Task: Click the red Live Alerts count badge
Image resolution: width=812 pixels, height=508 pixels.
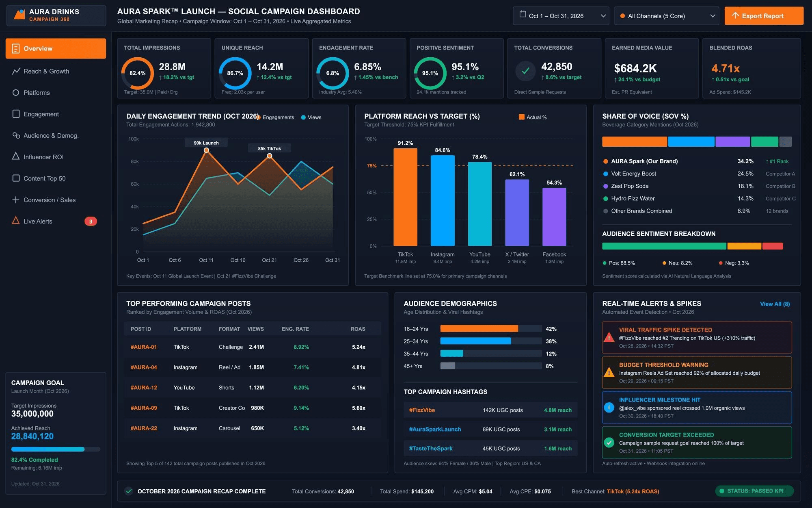Action: [x=91, y=221]
